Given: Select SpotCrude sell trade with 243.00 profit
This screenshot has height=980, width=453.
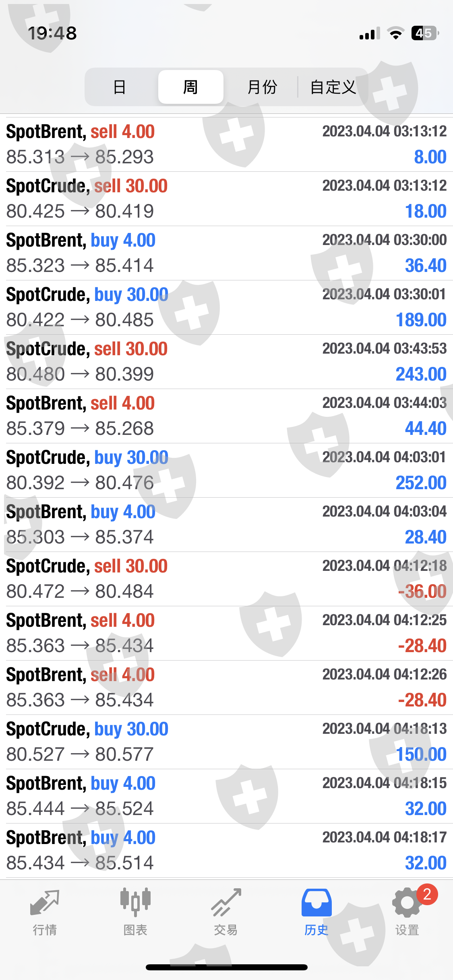Looking at the screenshot, I should [226, 362].
